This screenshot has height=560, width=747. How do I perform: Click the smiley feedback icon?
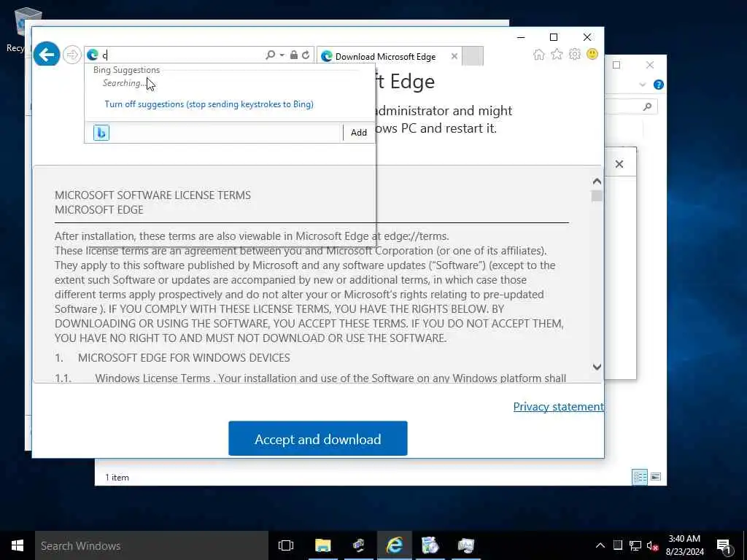(592, 54)
